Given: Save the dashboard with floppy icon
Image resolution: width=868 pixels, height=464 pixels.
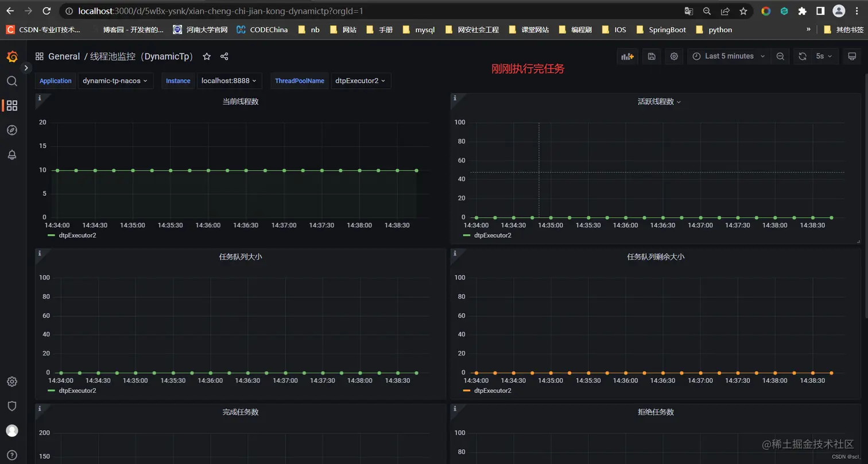Looking at the screenshot, I should (x=652, y=56).
